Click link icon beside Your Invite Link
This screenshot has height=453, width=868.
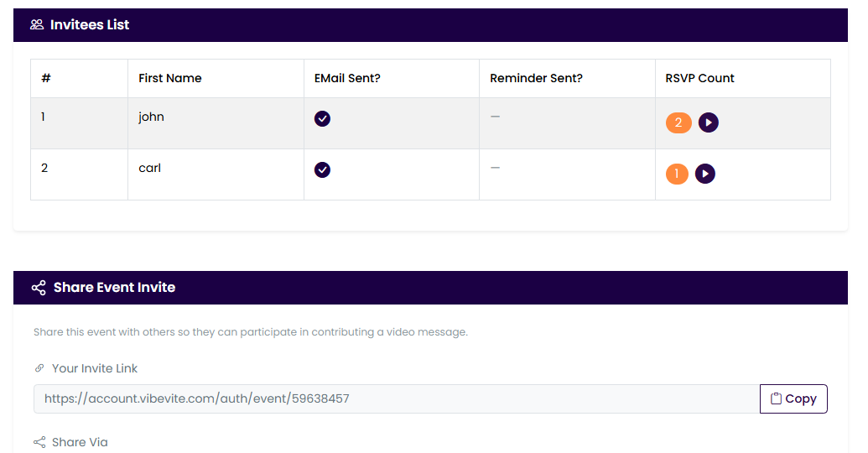coord(39,368)
